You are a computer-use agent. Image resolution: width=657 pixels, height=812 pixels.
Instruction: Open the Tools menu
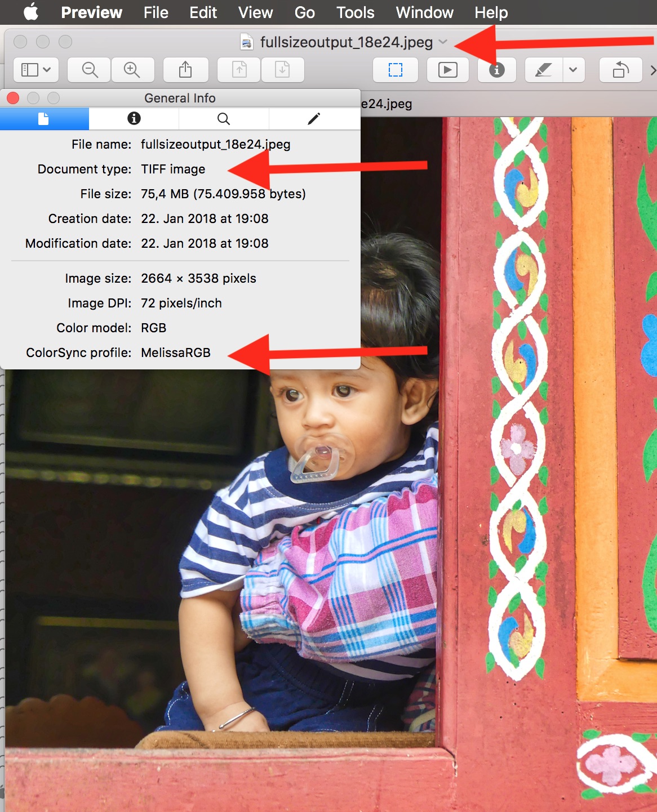(x=355, y=12)
